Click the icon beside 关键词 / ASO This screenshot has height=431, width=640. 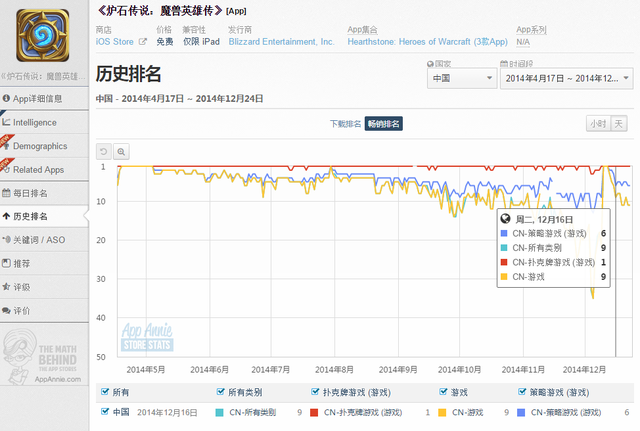[x=6, y=240]
